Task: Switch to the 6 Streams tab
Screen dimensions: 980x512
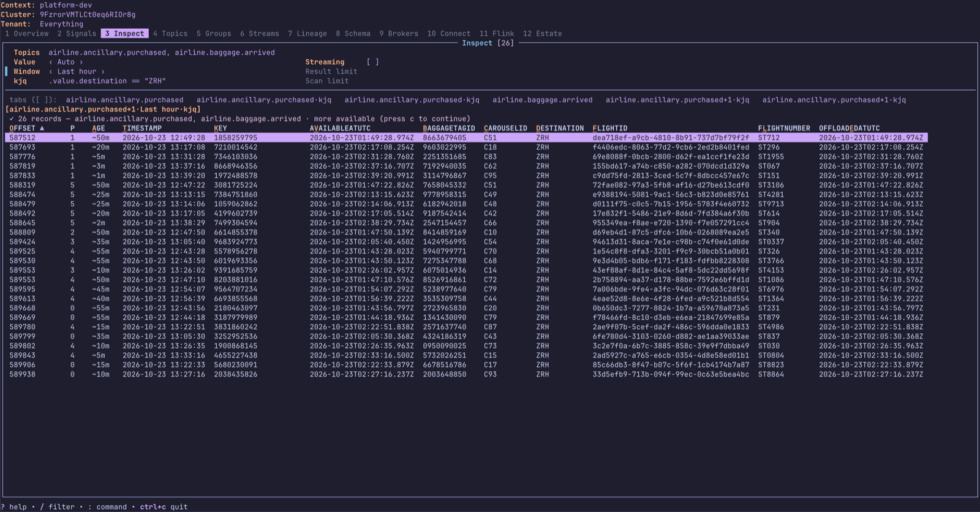Action: pos(259,34)
